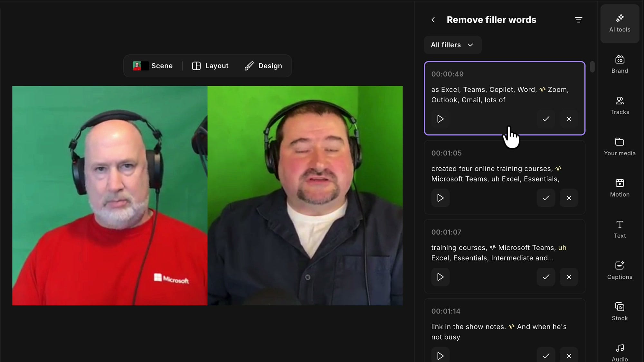This screenshot has width=644, height=362.
Task: Accept removal of the 00:01:07 filler
Action: [x=546, y=277]
